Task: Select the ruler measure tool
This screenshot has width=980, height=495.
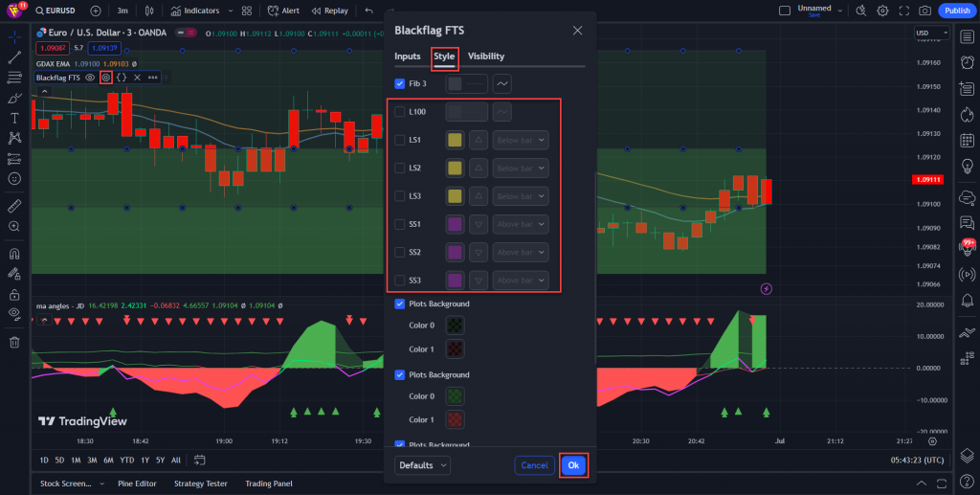Action: pyautogui.click(x=14, y=206)
